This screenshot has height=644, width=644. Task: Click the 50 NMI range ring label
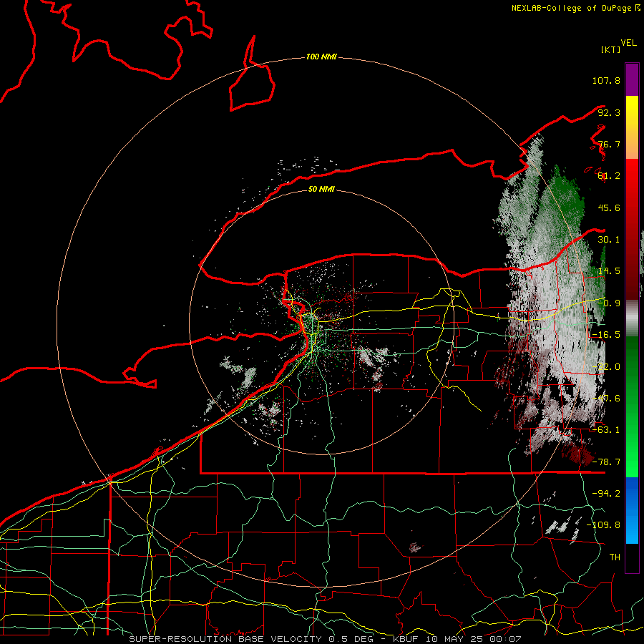tap(321, 189)
